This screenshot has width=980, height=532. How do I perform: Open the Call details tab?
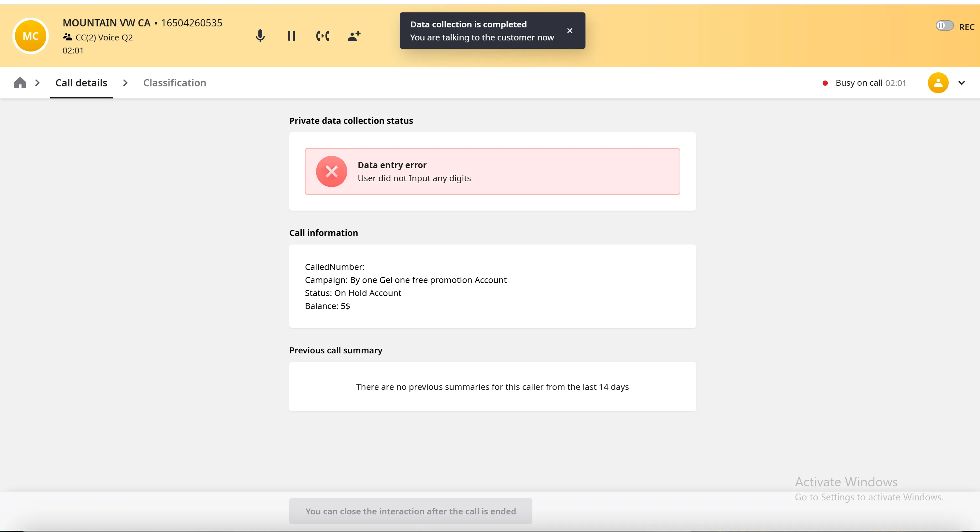pyautogui.click(x=81, y=83)
